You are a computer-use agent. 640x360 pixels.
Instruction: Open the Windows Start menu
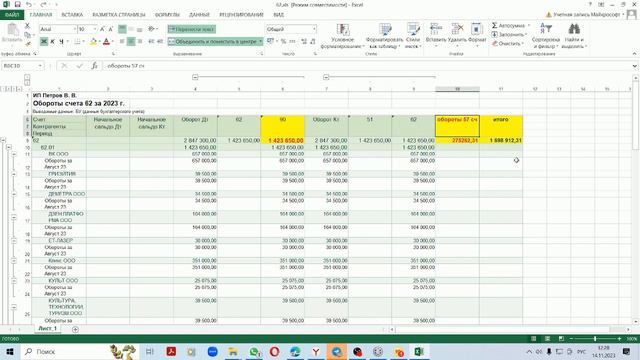(x=10, y=351)
